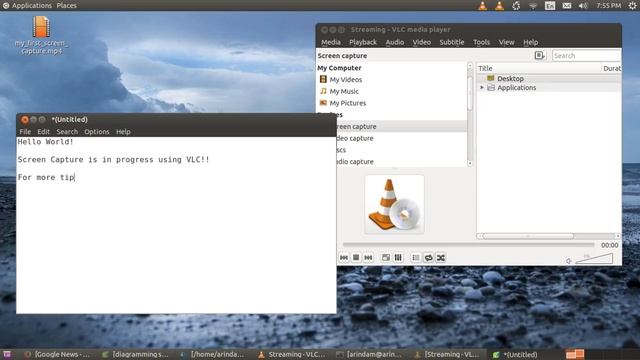Screen dimensions: 640x360
Task: Open VLC's Help menu
Action: click(531, 42)
